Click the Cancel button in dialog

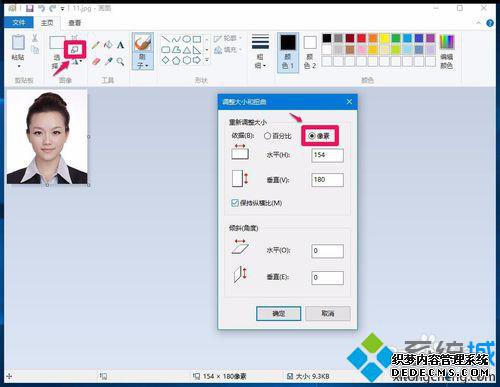[x=328, y=314]
